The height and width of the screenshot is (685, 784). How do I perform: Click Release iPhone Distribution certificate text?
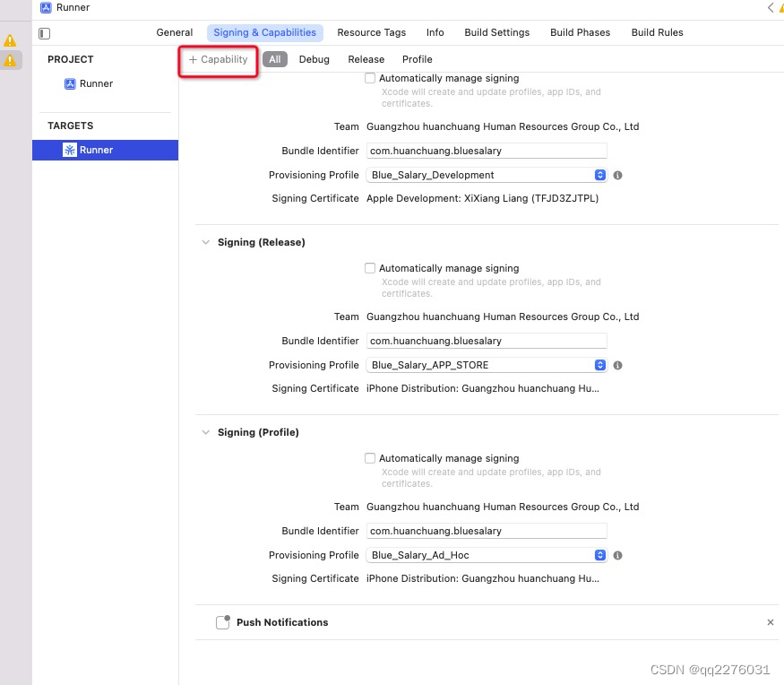click(x=483, y=389)
